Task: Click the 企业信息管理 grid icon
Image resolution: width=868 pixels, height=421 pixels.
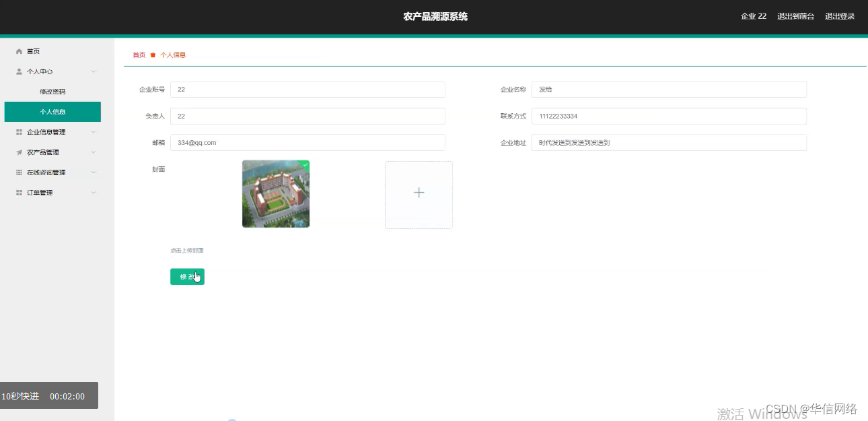Action: point(19,132)
